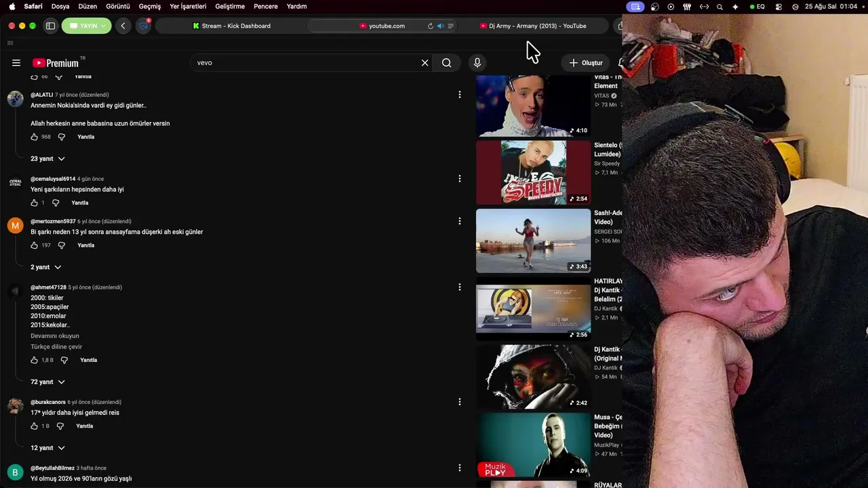Open more options for @burakcanors comment

[x=459, y=402]
